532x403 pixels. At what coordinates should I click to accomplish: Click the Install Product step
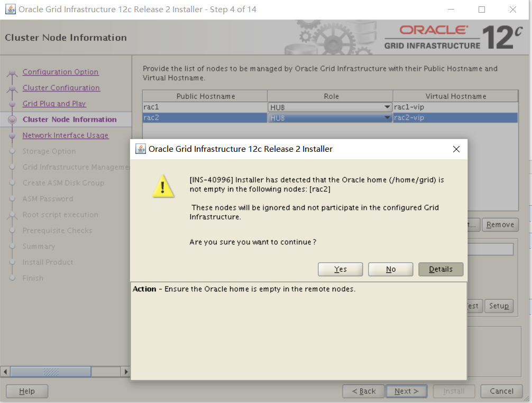[48, 262]
